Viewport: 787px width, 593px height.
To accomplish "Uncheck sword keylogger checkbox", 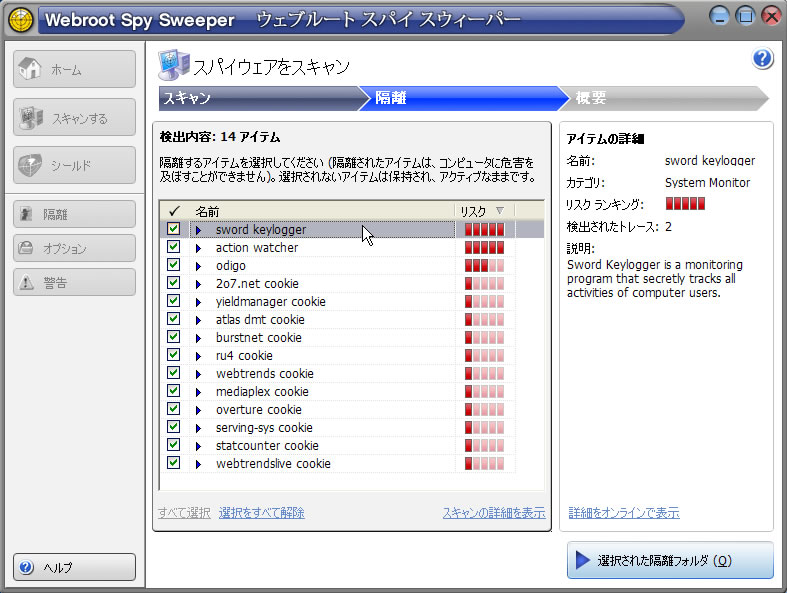I will 174,229.
